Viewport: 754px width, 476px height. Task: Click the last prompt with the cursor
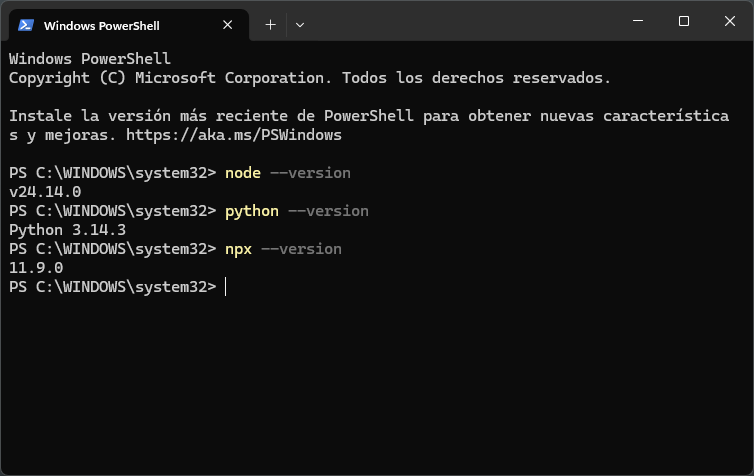(117, 287)
